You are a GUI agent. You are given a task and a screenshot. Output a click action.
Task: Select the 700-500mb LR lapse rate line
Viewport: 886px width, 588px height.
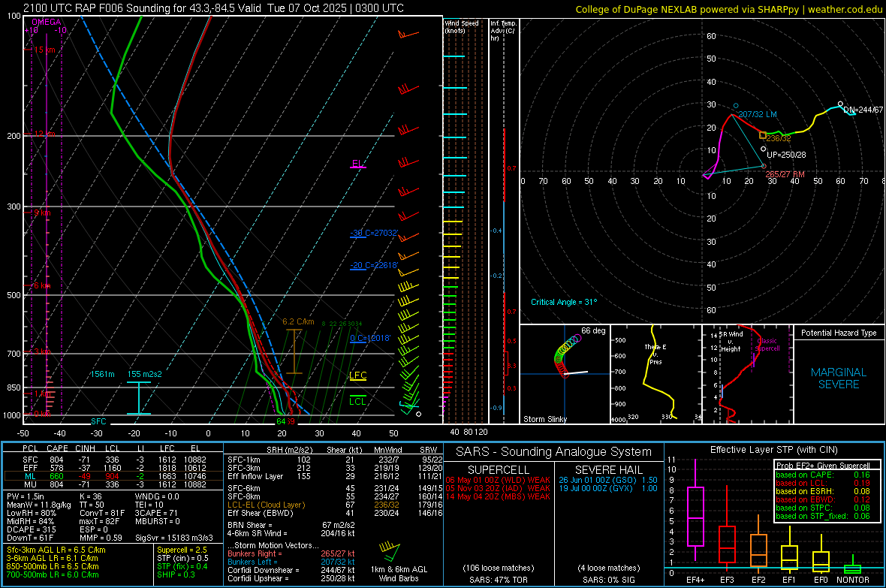pos(53,574)
